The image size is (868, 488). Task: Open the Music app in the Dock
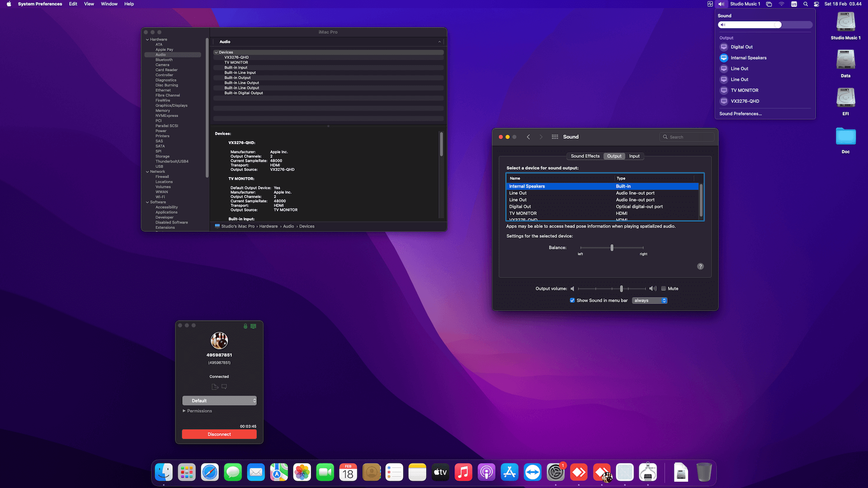pyautogui.click(x=463, y=473)
